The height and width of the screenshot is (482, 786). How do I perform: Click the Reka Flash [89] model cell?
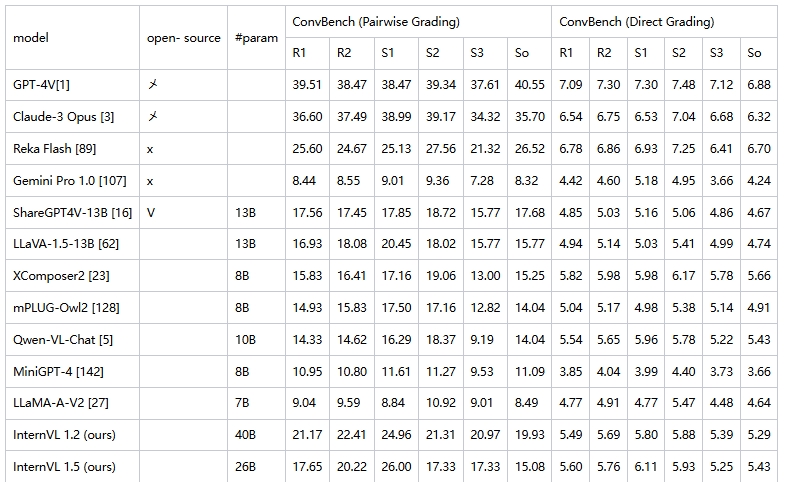[x=55, y=149]
